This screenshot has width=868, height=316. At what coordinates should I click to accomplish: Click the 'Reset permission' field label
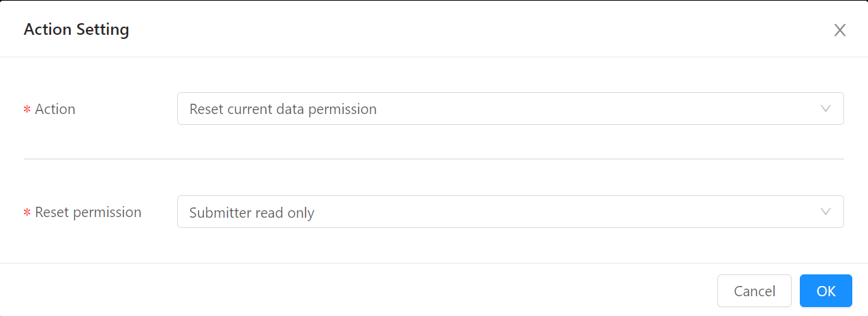88,212
